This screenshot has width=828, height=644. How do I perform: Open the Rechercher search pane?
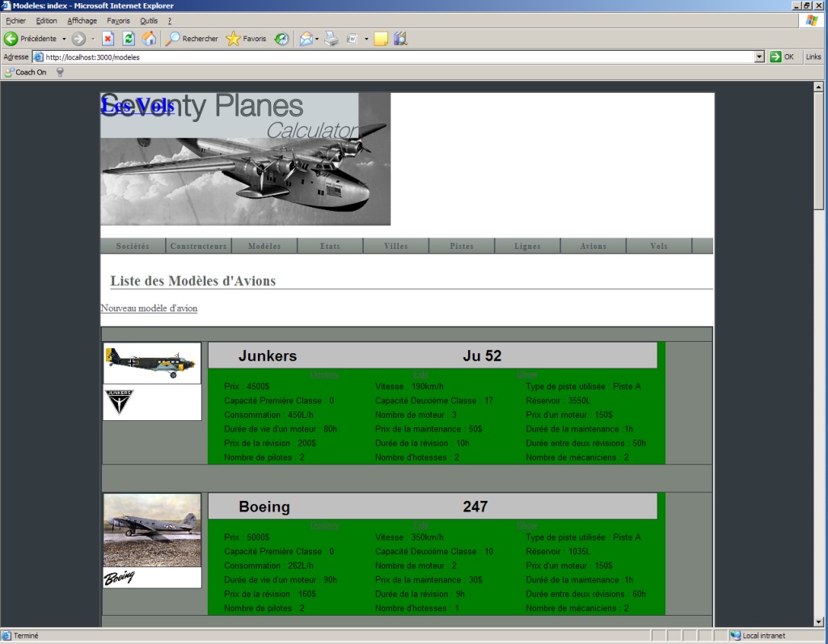coord(192,39)
